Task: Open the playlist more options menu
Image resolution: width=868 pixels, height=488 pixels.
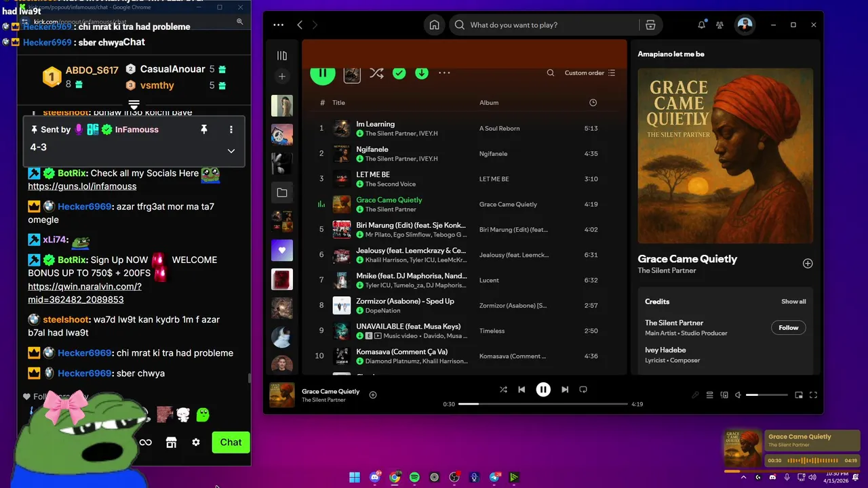Action: [x=444, y=73]
